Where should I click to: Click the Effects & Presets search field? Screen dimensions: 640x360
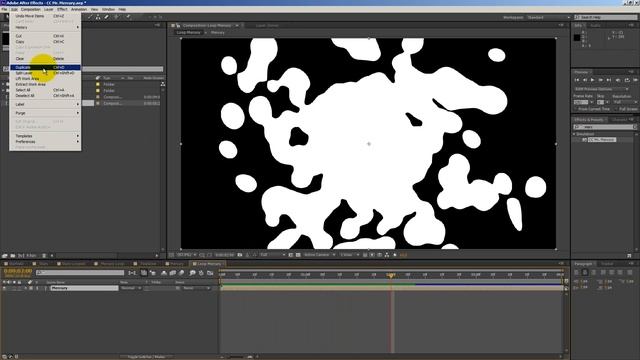(x=605, y=127)
